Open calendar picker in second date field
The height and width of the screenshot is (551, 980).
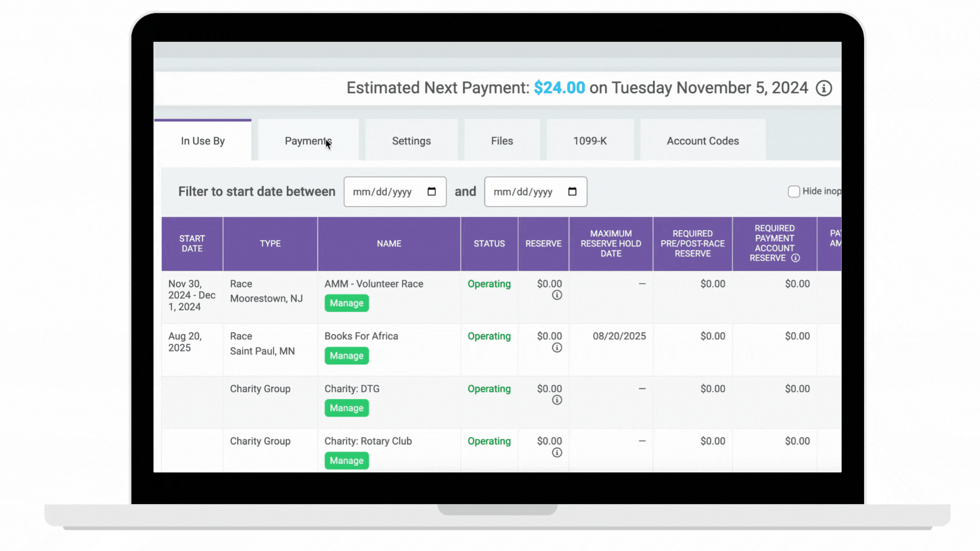pos(572,192)
